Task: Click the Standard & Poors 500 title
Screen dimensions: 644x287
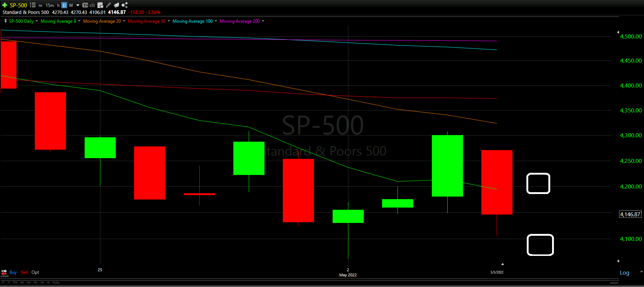Action: point(26,12)
